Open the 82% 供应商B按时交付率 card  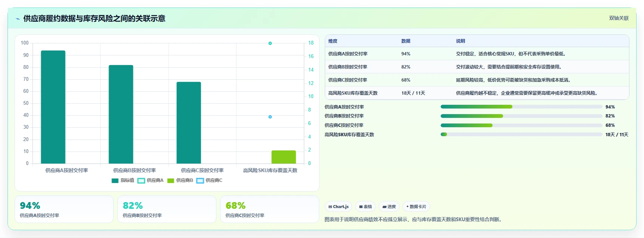pyautogui.click(x=167, y=209)
